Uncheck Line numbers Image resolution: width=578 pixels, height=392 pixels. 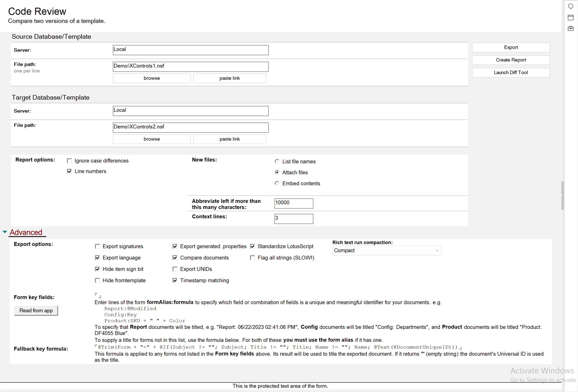[x=69, y=171]
